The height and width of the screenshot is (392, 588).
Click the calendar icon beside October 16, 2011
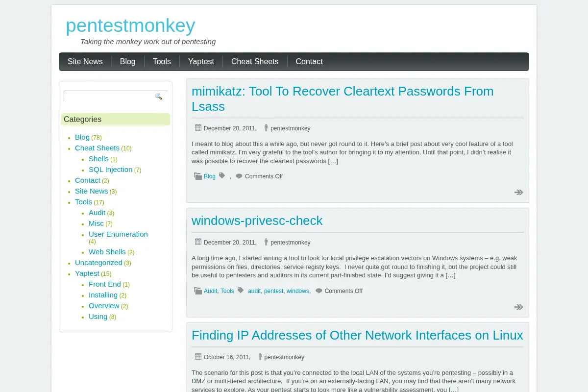[198, 356]
